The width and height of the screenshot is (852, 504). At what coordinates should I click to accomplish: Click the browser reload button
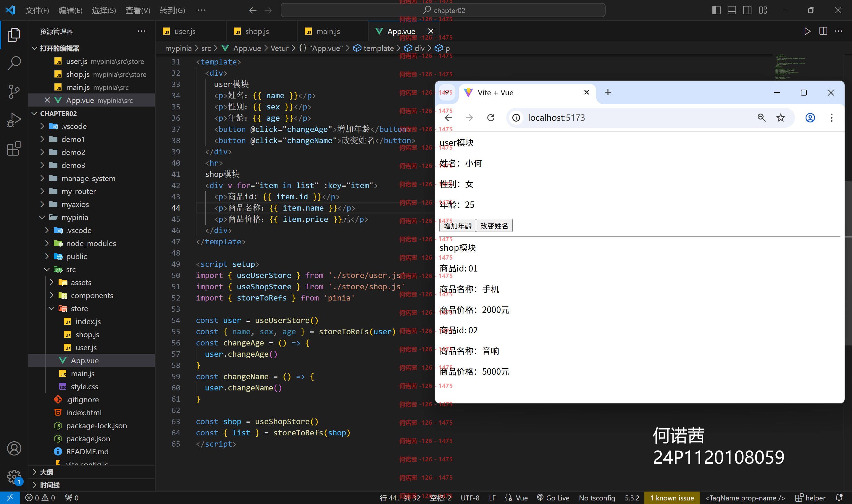491,118
